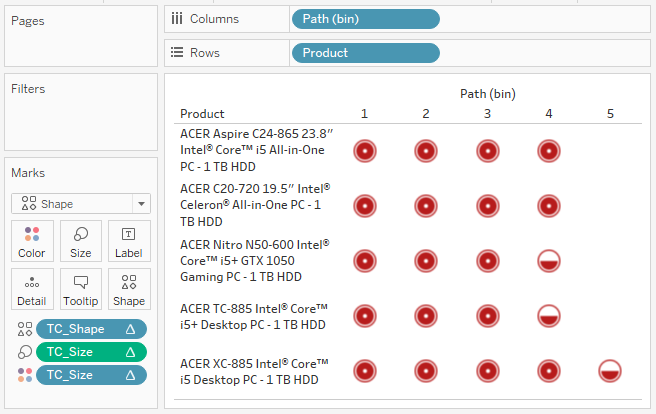Image resolution: width=656 pixels, height=414 pixels.
Task: Select the ACER C20-720 mark in column 3
Action: tap(488, 206)
